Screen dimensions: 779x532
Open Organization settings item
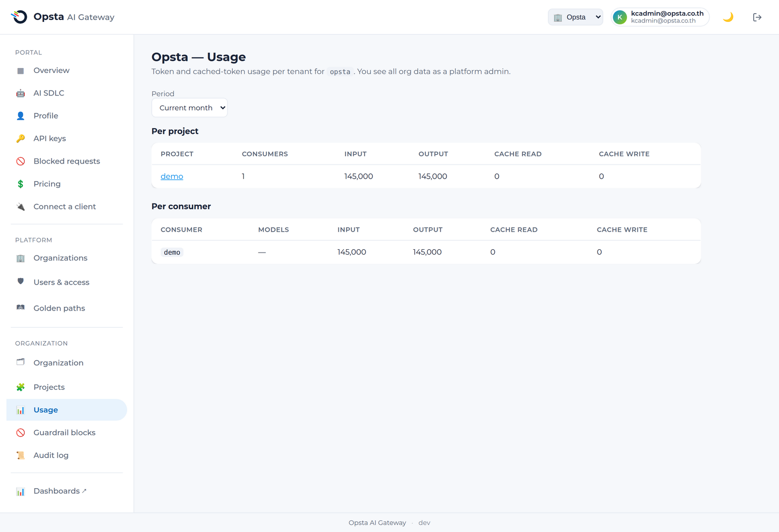click(67, 363)
